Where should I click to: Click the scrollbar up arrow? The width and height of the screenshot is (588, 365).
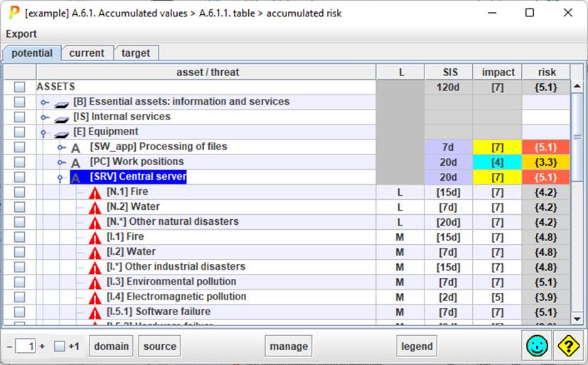pos(577,86)
